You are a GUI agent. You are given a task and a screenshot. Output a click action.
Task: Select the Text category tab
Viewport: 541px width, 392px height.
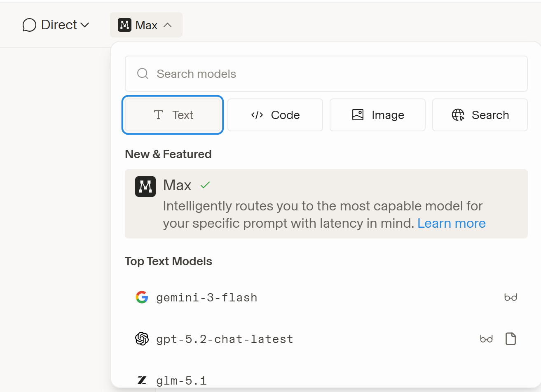173,115
